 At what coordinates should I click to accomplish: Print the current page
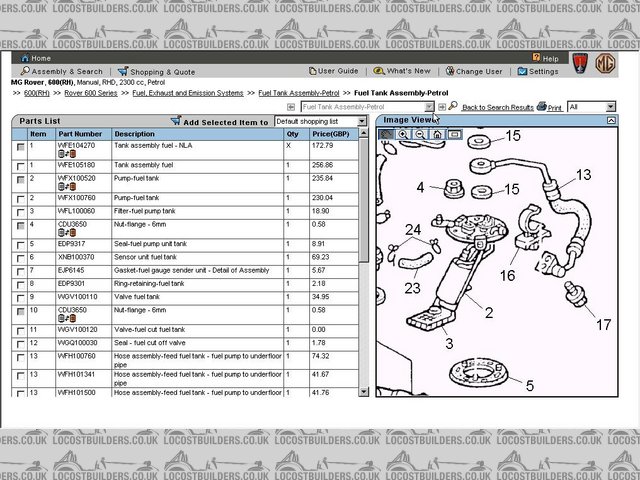click(550, 107)
